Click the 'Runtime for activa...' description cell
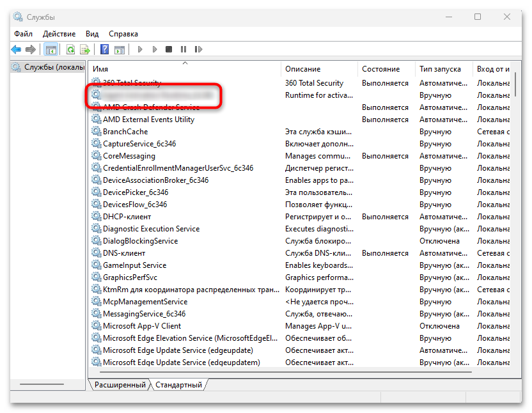 point(319,95)
